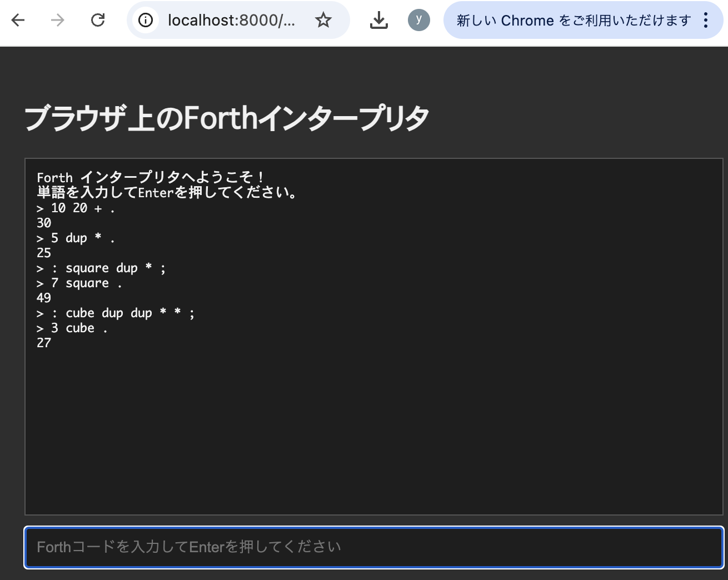Click the placeholder text Forthコードを入力してEnterを押してください
The height and width of the screenshot is (580, 728).
[x=187, y=547]
